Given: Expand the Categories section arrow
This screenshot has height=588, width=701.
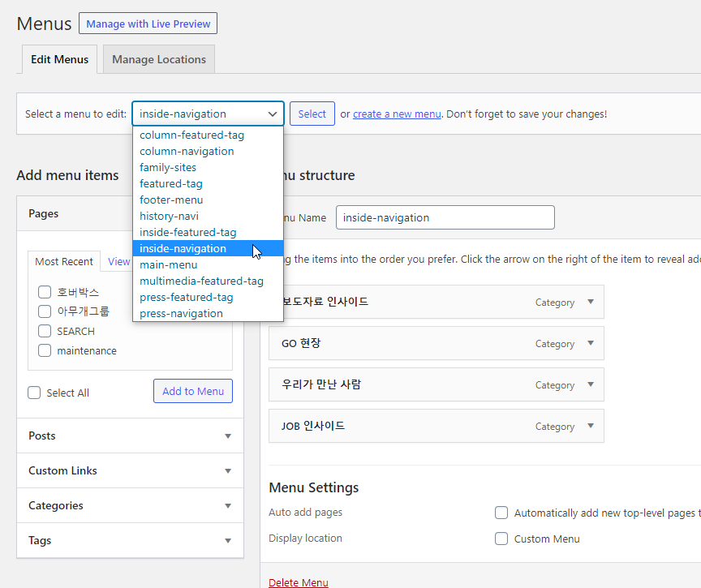Looking at the screenshot, I should click(228, 506).
